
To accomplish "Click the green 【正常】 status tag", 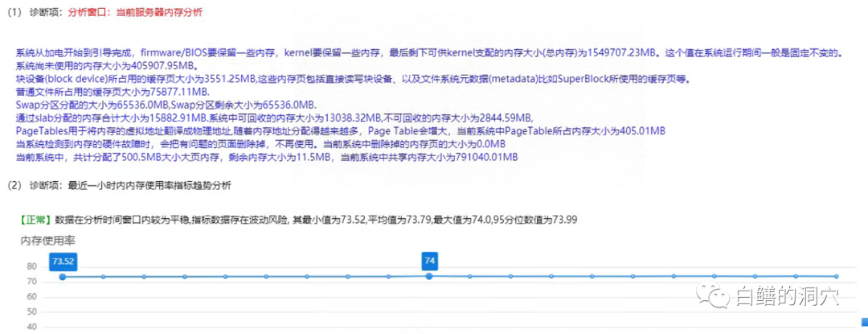I will point(36,220).
